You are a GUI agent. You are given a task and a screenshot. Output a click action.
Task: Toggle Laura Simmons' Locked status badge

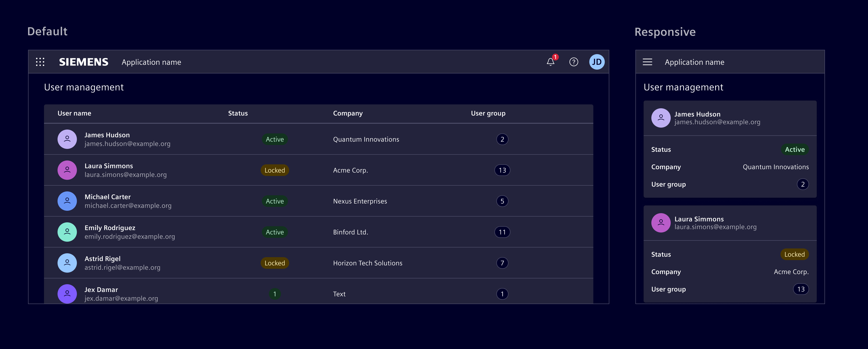tap(275, 170)
